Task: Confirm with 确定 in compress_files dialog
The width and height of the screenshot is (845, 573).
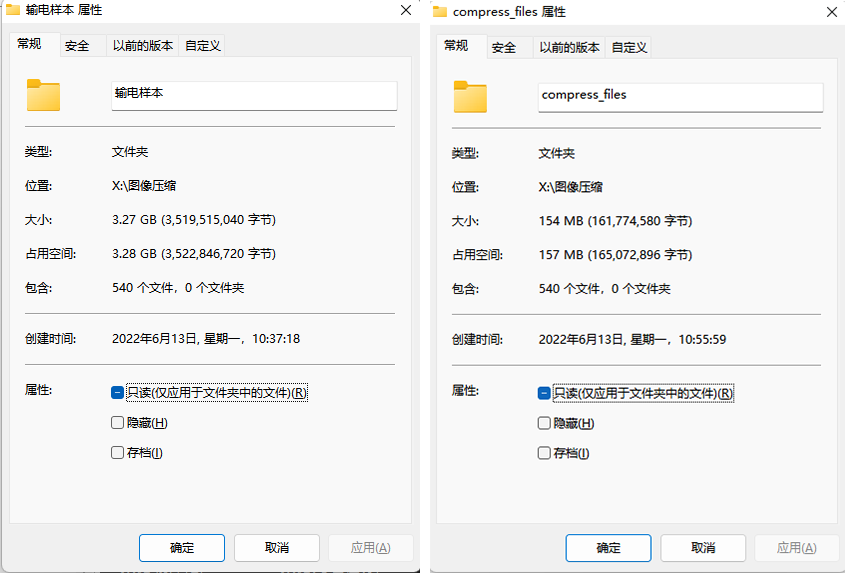Action: pyautogui.click(x=608, y=548)
